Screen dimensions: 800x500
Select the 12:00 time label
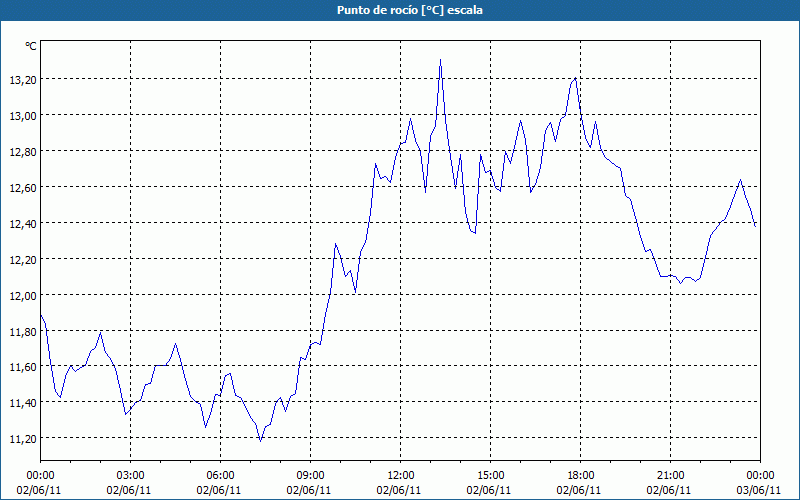[x=401, y=476]
